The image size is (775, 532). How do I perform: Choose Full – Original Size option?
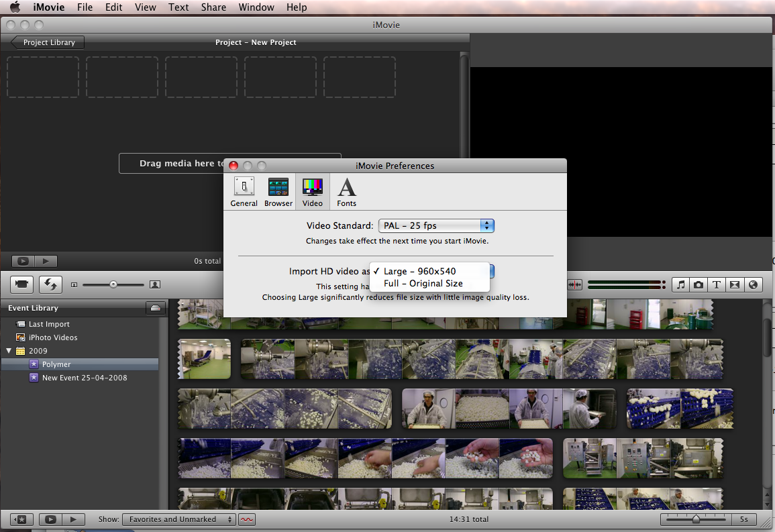pos(429,284)
